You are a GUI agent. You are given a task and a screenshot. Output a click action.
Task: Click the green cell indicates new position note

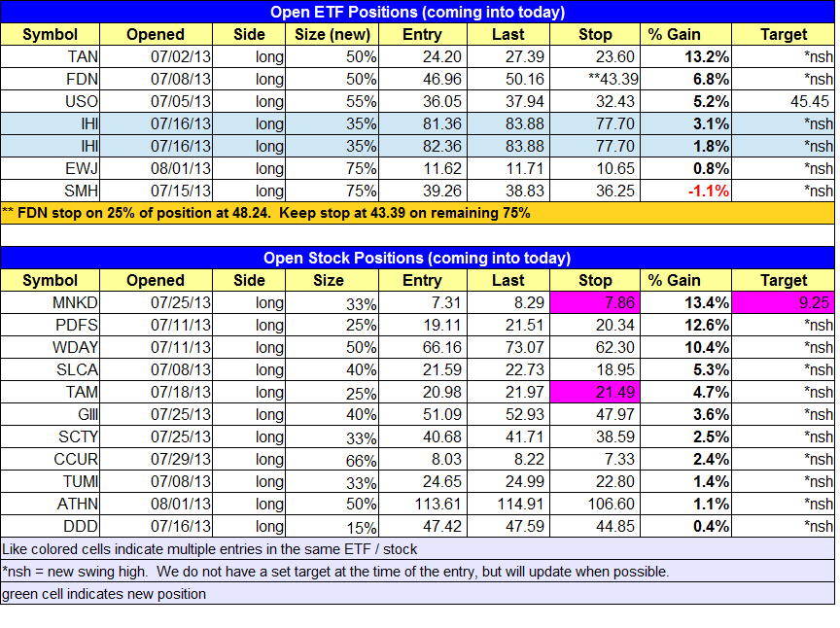(105, 593)
